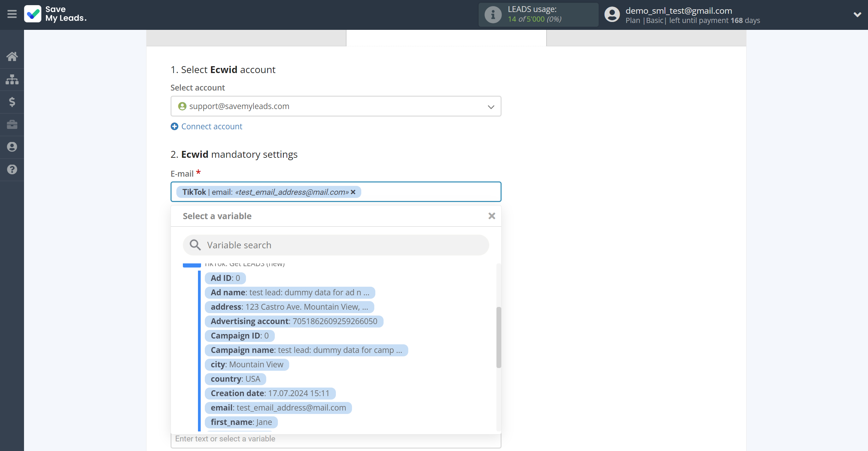This screenshot has height=451, width=868.
Task: Select the Campaign ID variable
Action: click(239, 336)
